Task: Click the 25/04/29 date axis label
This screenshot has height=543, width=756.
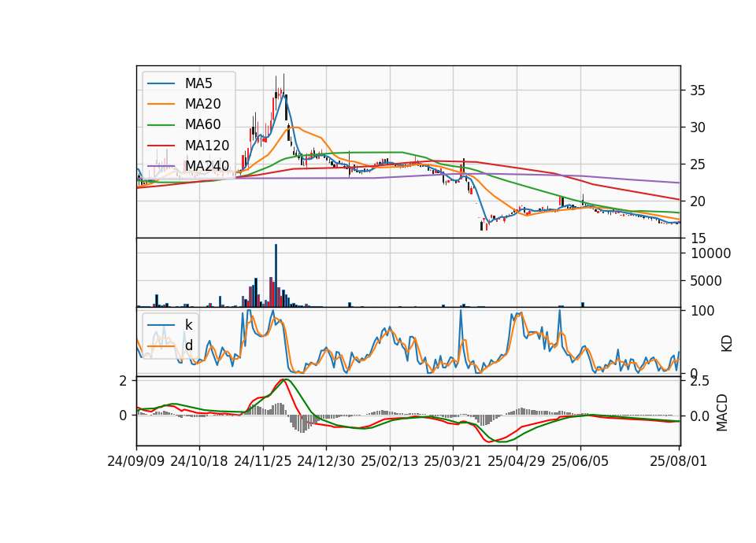Action: [517, 462]
